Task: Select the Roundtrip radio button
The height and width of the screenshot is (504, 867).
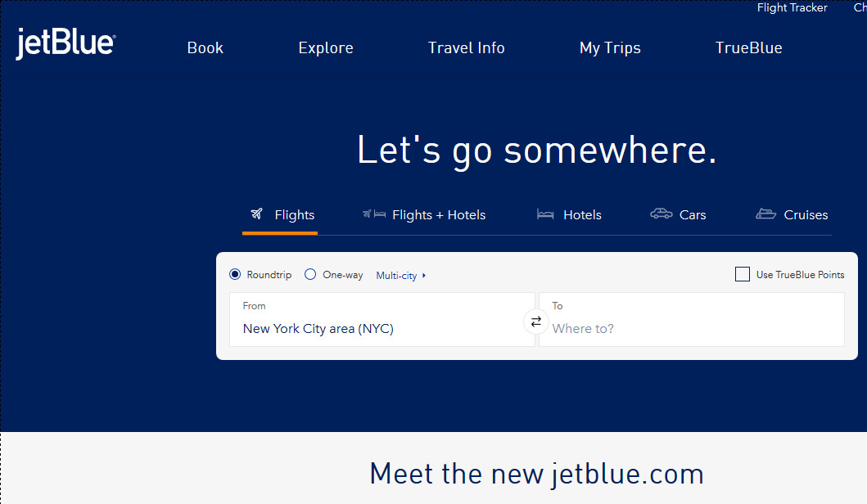Action: click(x=235, y=275)
